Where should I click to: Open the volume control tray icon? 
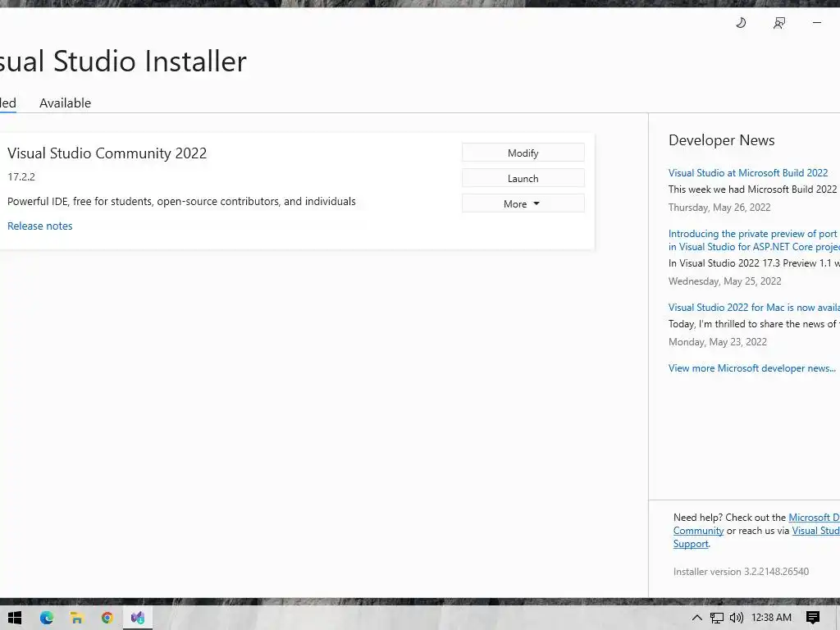coord(737,618)
